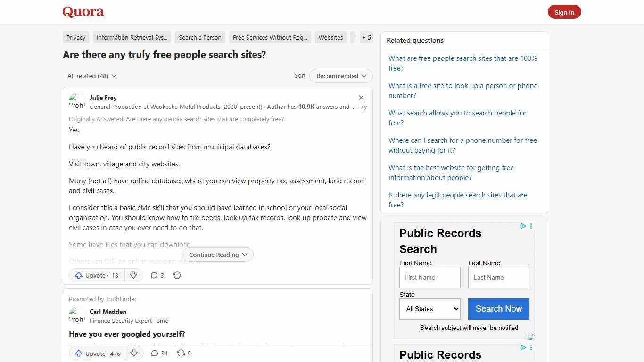Downvote Julie Frey's answer
Image resolution: width=644 pixels, height=362 pixels.
coord(133,275)
